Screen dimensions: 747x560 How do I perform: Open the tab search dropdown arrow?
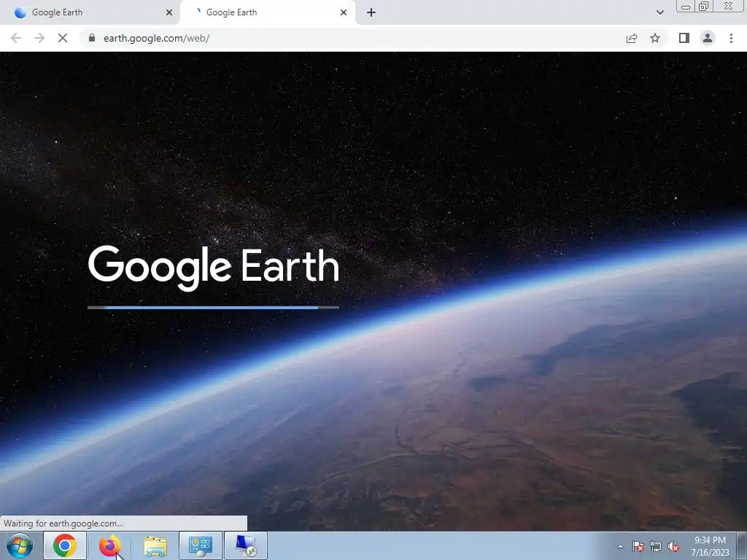click(659, 12)
